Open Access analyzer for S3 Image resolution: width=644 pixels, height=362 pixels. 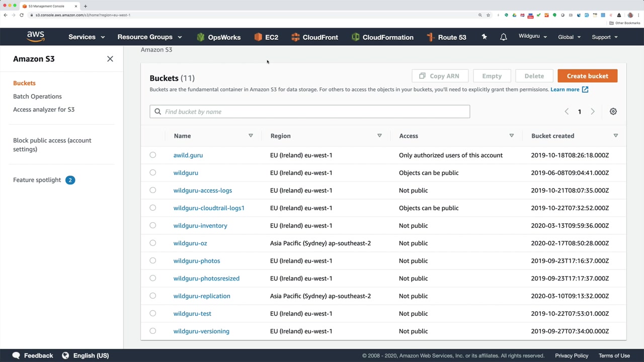click(44, 110)
